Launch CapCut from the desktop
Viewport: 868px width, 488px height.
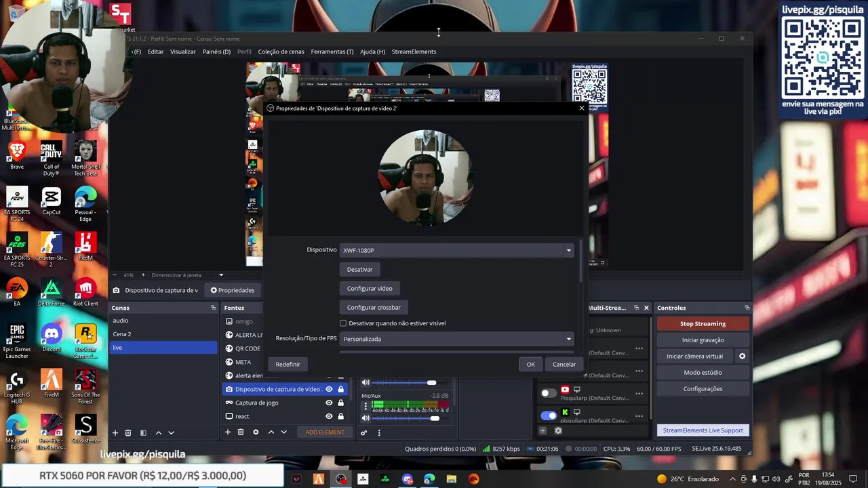pyautogui.click(x=52, y=201)
